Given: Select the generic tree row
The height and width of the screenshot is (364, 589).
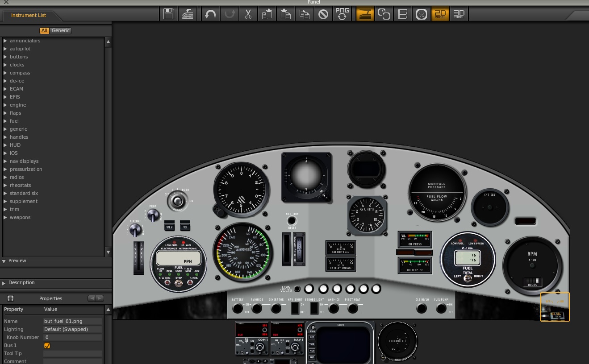Looking at the screenshot, I should coord(53,129).
